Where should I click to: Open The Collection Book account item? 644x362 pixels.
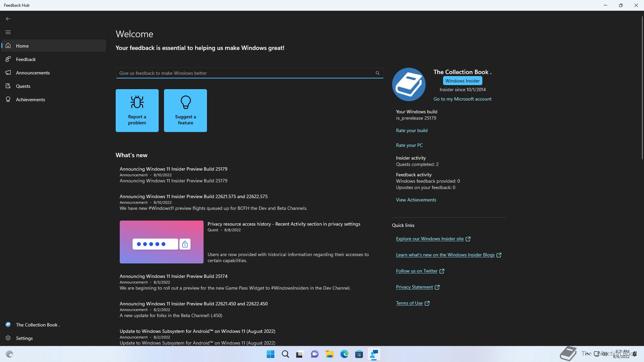[54, 325]
